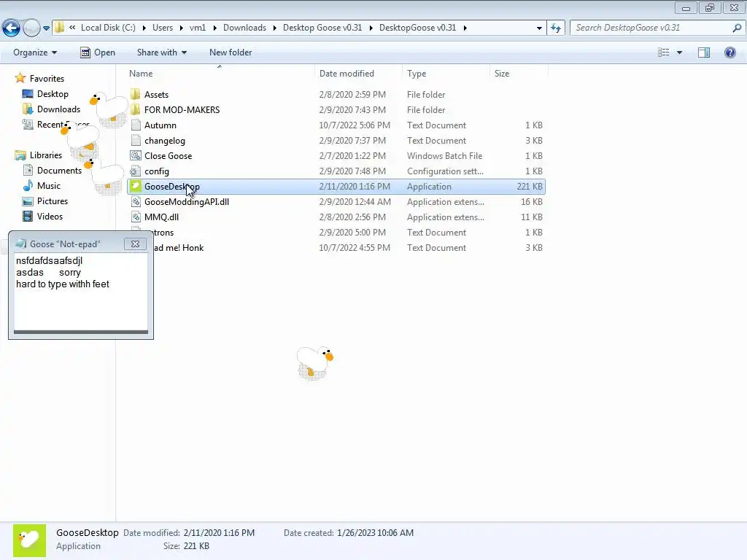Viewport: 747px width, 560px height.
Task: Select the GooseModdingAPI.dll file icon
Action: [x=136, y=202]
